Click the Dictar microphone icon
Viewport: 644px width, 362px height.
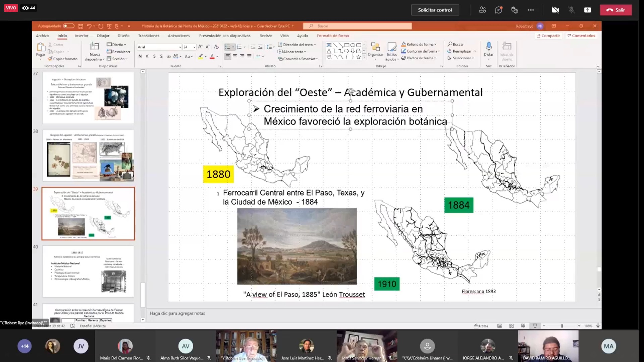489,46
